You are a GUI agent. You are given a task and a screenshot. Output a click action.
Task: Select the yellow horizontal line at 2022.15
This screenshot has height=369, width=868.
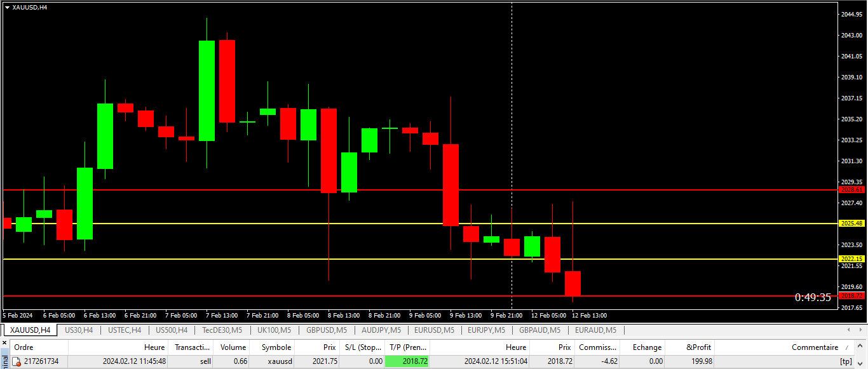(x=419, y=259)
